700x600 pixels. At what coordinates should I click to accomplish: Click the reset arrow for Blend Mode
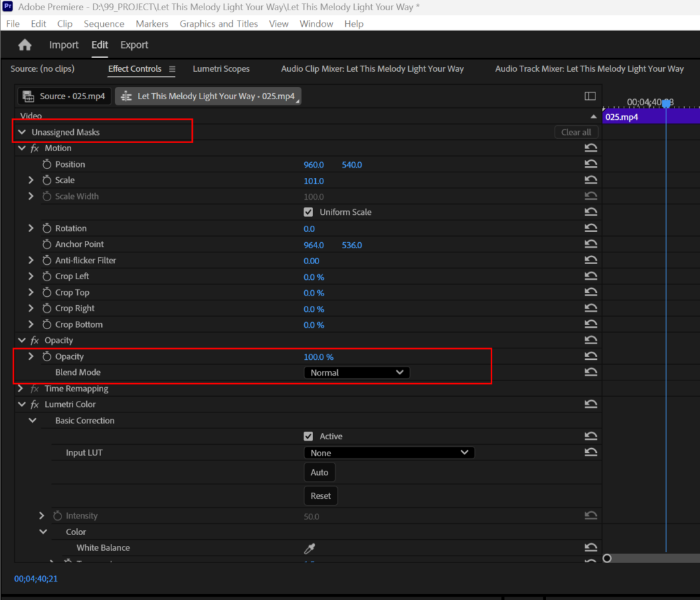[x=591, y=372]
